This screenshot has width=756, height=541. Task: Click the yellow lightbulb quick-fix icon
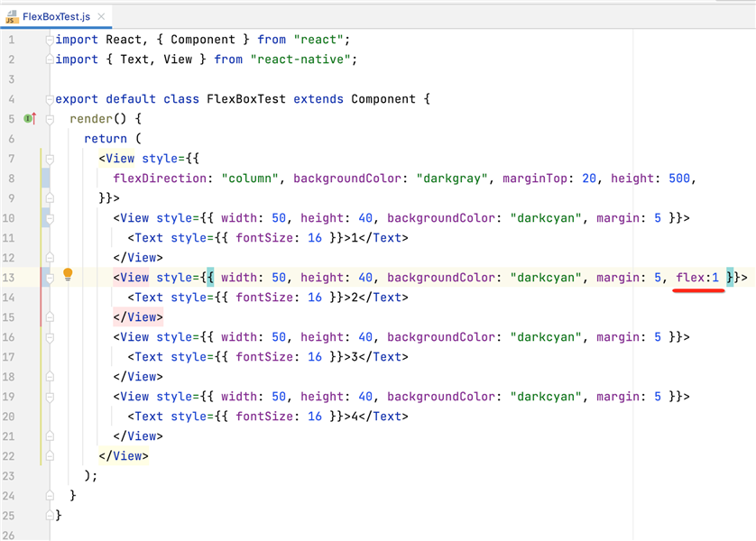67,276
